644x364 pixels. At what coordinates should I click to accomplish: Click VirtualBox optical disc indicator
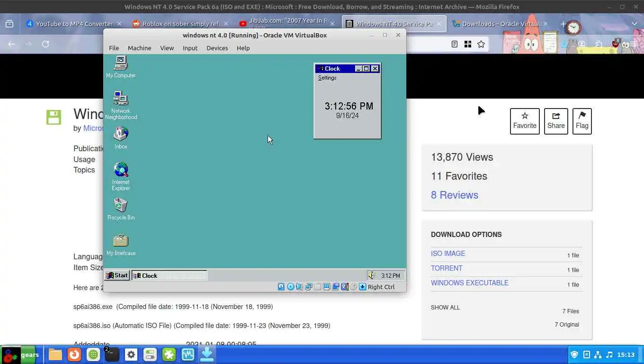(x=290, y=287)
